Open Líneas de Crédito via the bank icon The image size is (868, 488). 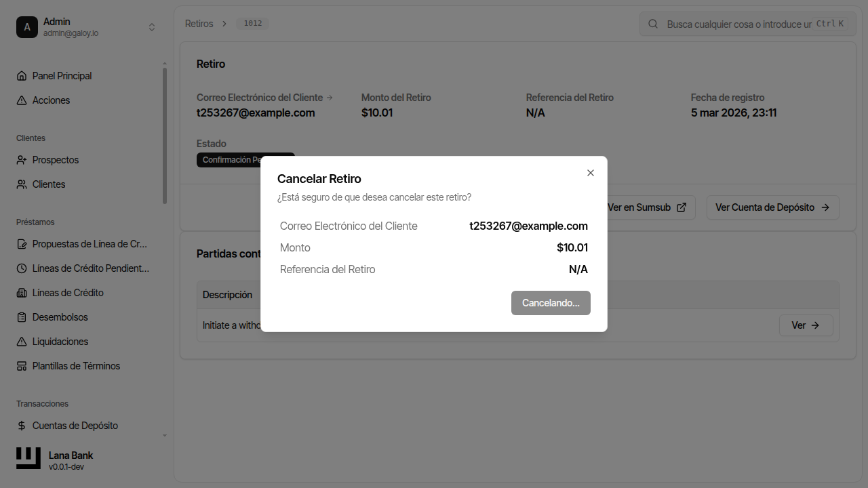22,292
